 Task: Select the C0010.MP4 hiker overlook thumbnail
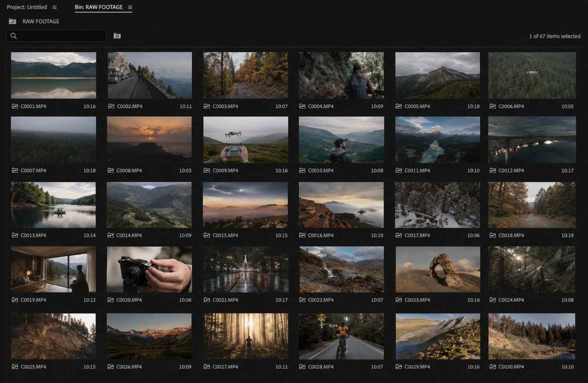pyautogui.click(x=341, y=140)
